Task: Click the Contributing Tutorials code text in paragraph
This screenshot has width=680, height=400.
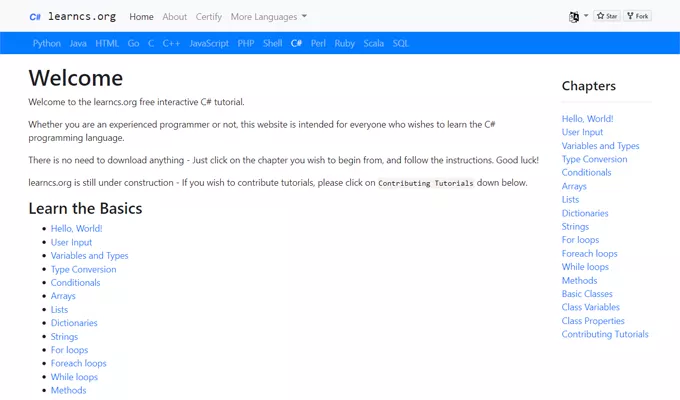Action: 426,183
